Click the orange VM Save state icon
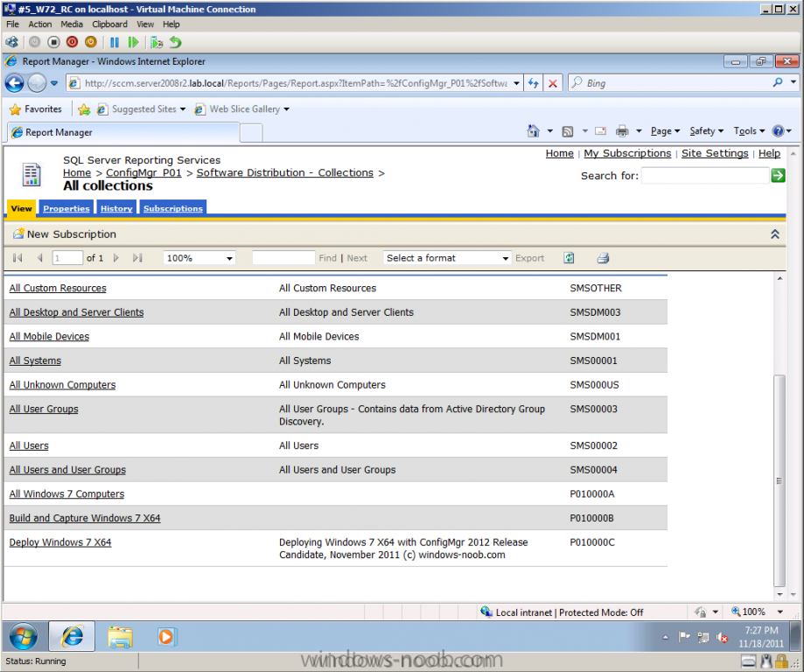 pos(91,42)
